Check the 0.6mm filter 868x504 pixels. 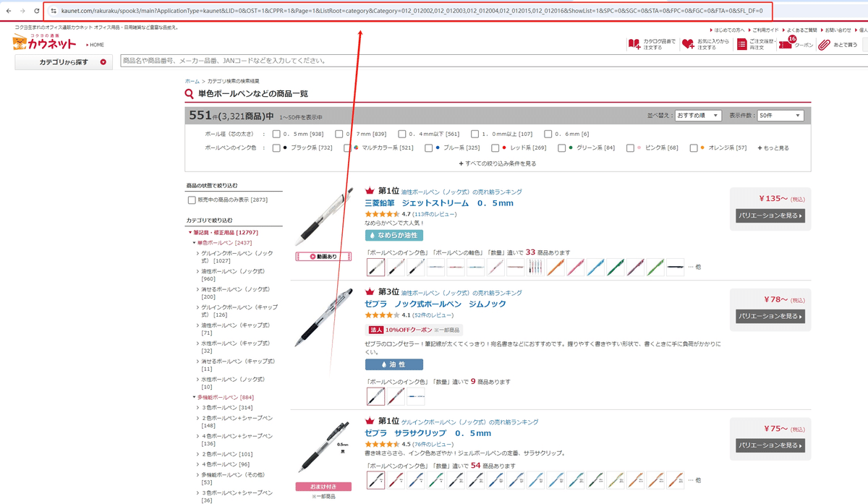548,134
